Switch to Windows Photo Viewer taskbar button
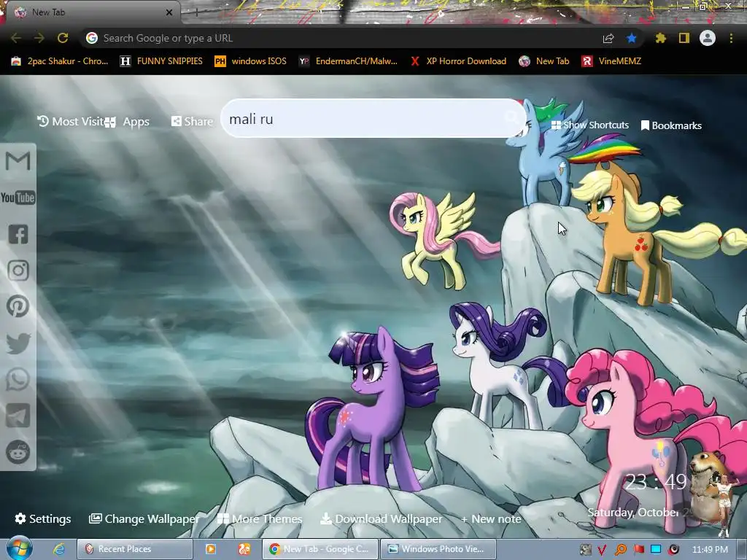Viewport: 747px width, 560px height. 438,549
